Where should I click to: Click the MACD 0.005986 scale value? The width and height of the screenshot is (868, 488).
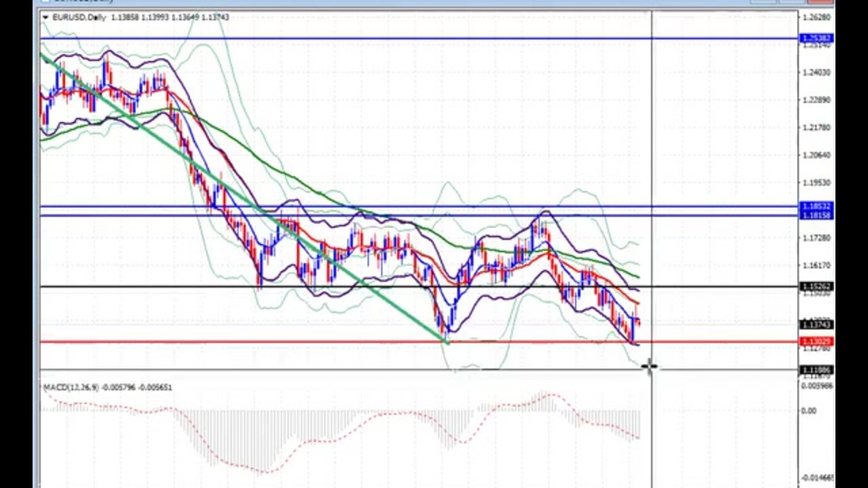click(817, 386)
